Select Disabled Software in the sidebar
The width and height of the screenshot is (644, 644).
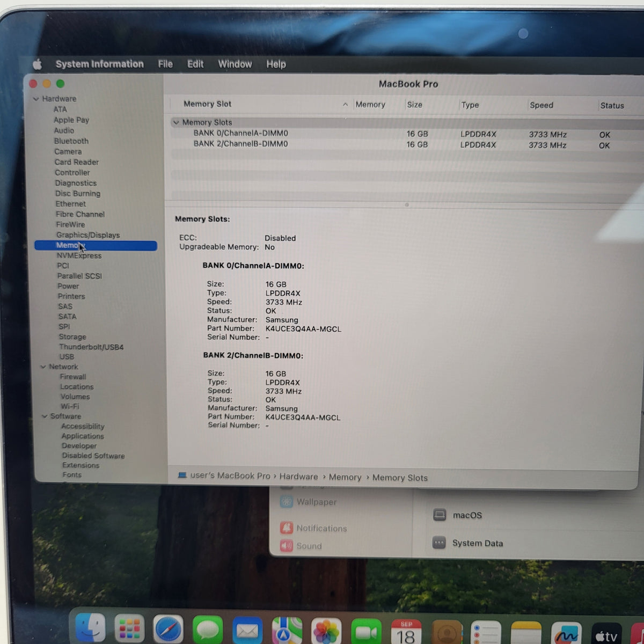tap(93, 456)
